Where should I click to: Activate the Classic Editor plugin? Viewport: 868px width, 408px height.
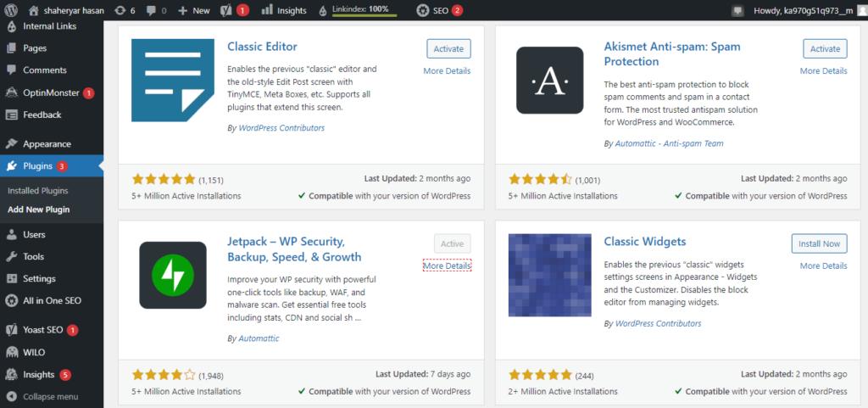click(448, 48)
